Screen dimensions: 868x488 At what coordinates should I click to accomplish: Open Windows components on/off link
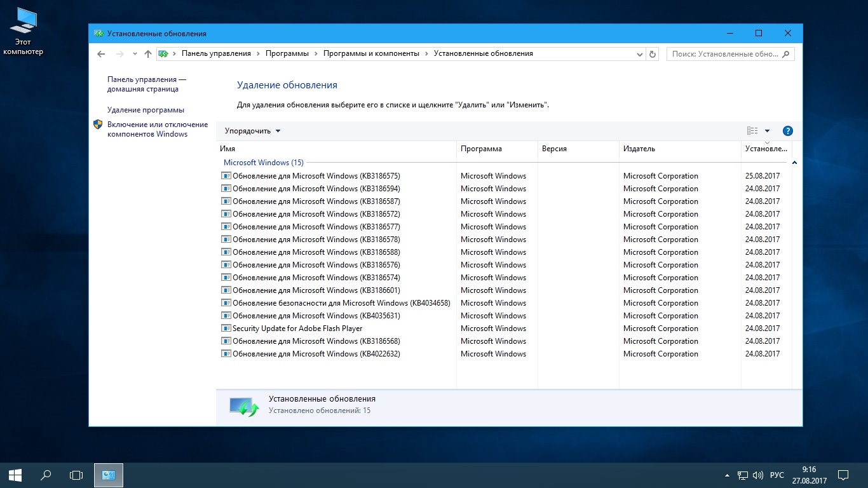[x=158, y=130]
